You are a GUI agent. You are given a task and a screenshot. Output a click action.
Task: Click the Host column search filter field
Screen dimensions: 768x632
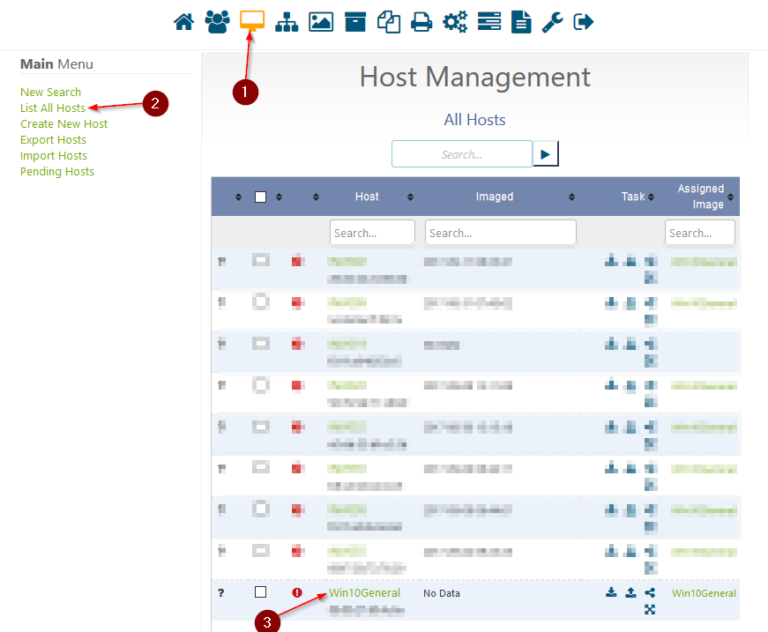372,233
